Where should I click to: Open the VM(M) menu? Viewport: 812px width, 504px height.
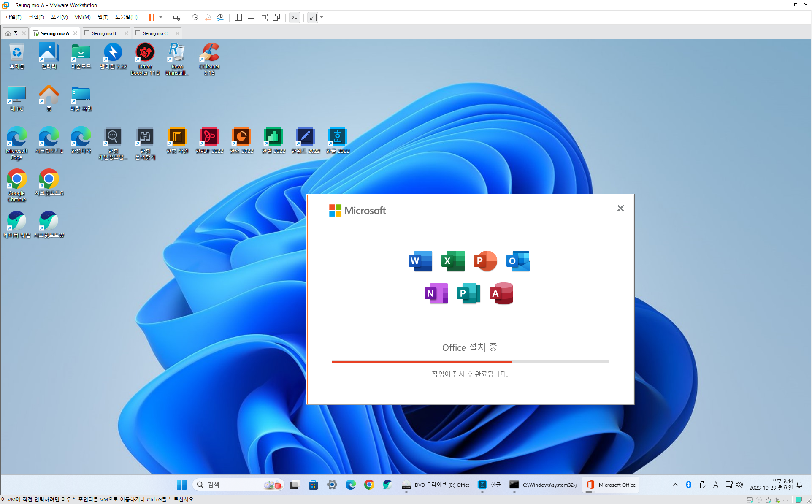tap(82, 17)
